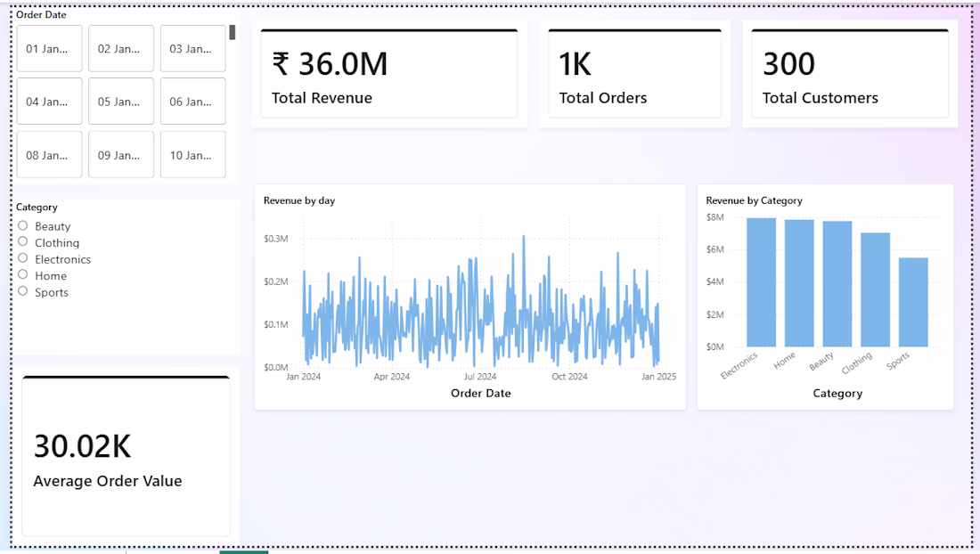This screenshot has height=554, width=980.
Task: Click the Electronics bar in Revenue by Category
Action: point(761,282)
